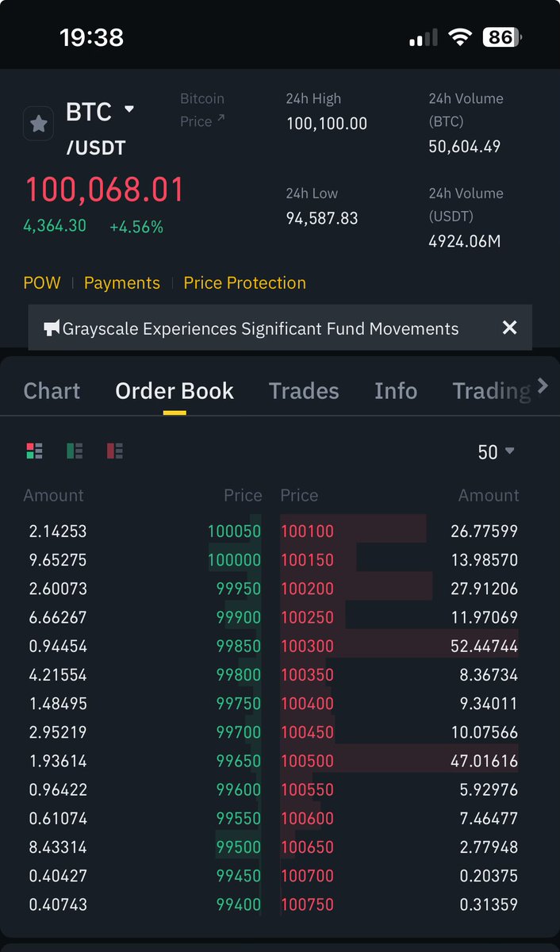Viewport: 560px width, 952px height.
Task: Tap the Price Protection tag
Action: (x=244, y=283)
